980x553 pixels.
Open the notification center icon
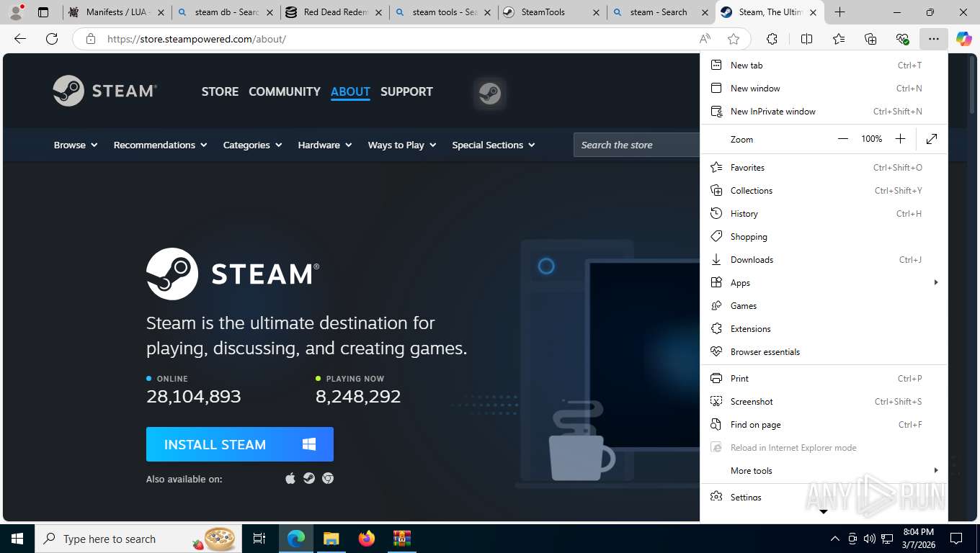(x=956, y=539)
